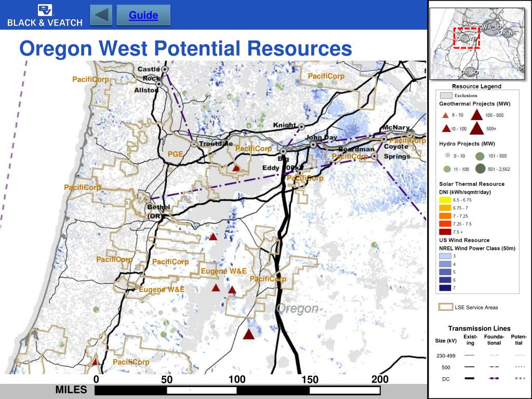Click the 100 - 500 MW geothermal legend triangle
This screenshot has width=532, height=399.
coord(477,115)
